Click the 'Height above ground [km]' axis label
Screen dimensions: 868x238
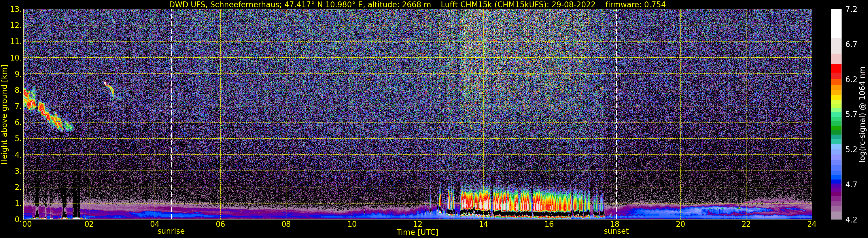4,114
